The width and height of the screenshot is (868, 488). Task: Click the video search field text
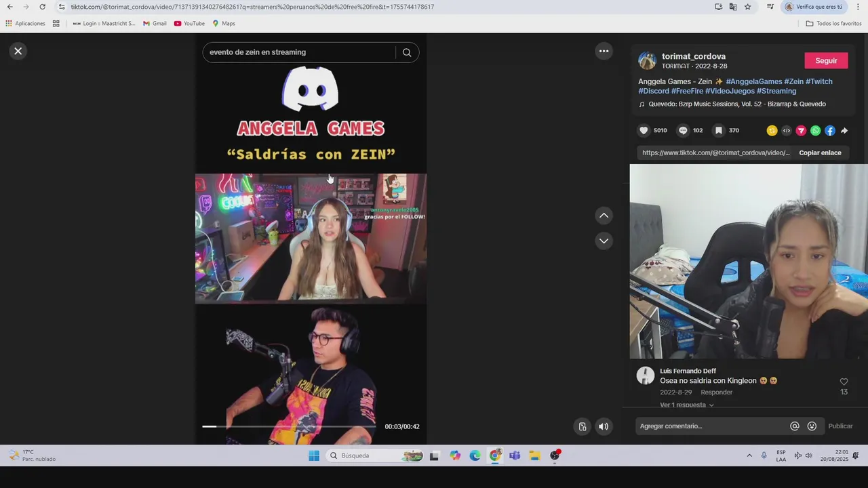pyautogui.click(x=258, y=52)
